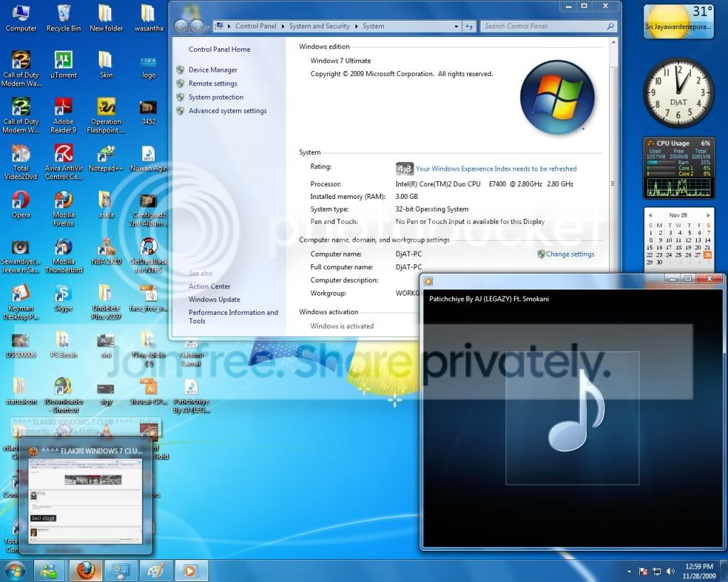Open Paint from the taskbar
This screenshot has height=582, width=728.
click(x=156, y=571)
